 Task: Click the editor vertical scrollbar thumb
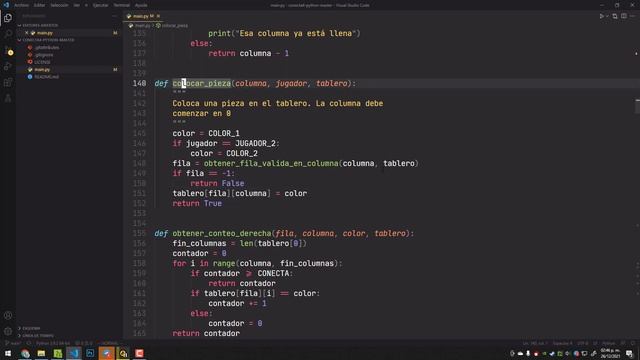(638, 107)
